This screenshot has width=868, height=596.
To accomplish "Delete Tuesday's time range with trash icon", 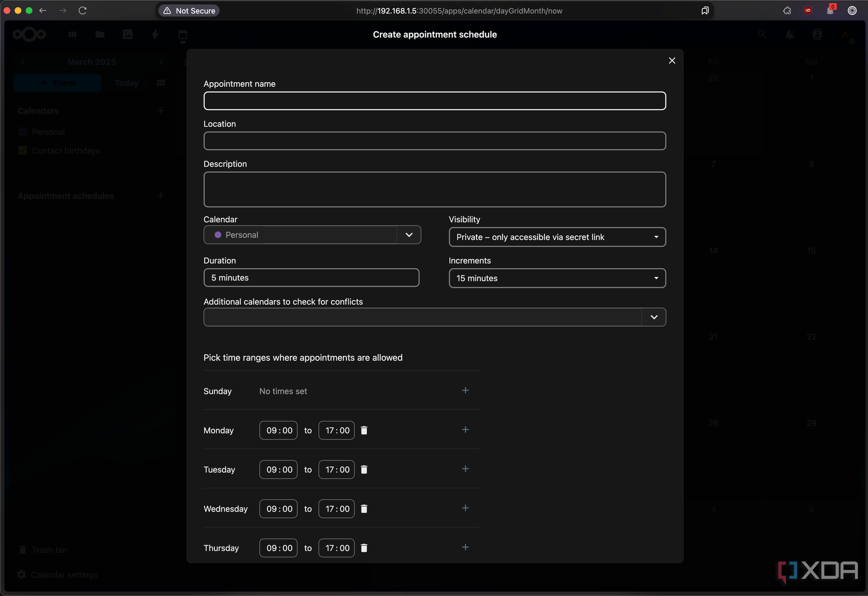I will pos(364,470).
